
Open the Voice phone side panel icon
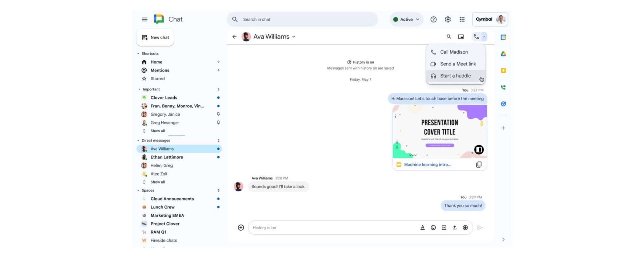pyautogui.click(x=503, y=87)
